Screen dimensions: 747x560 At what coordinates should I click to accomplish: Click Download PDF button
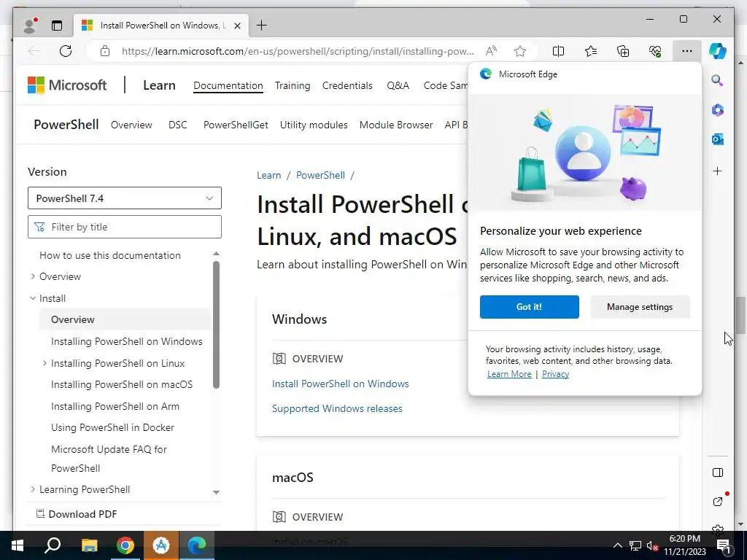tap(77, 514)
